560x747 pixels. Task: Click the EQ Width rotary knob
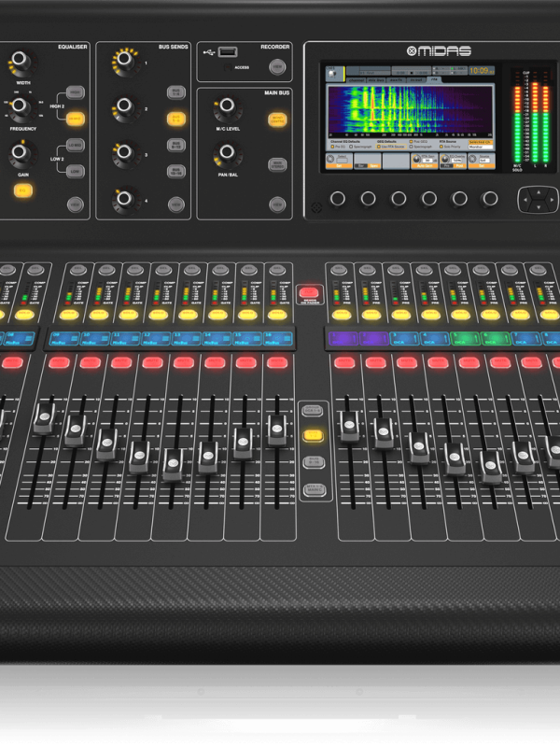coord(19,60)
